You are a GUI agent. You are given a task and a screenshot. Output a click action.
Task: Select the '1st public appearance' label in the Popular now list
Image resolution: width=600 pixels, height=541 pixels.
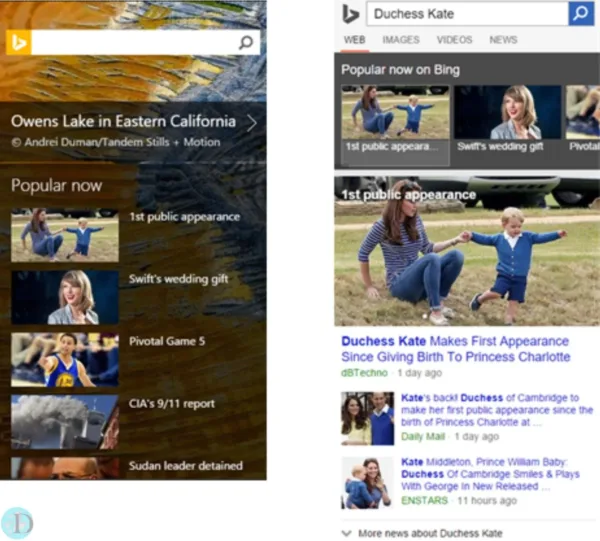pos(184,217)
